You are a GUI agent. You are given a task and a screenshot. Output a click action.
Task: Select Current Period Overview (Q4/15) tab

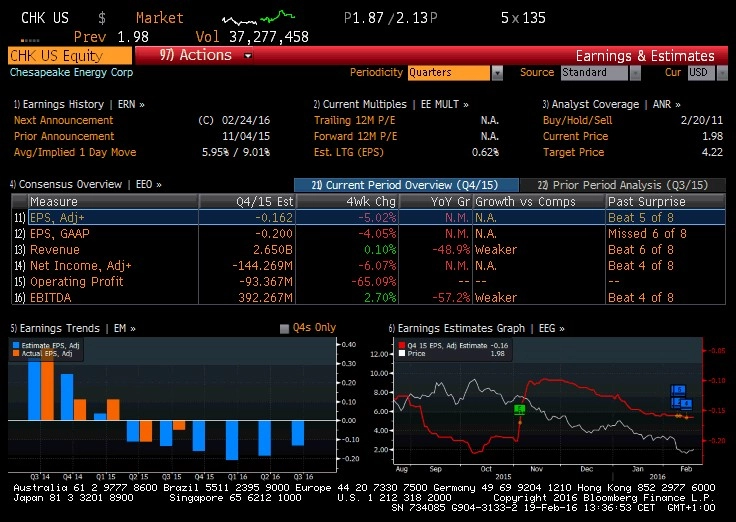(406, 185)
